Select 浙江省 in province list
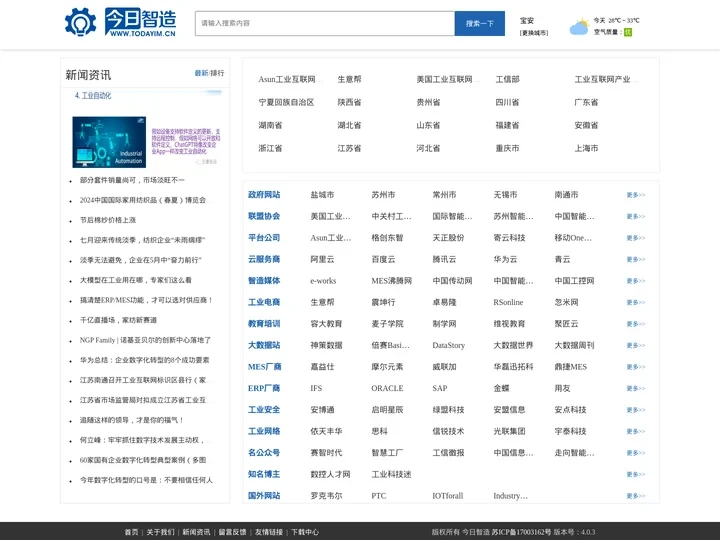Image resolution: width=720 pixels, height=540 pixels. tap(270, 148)
